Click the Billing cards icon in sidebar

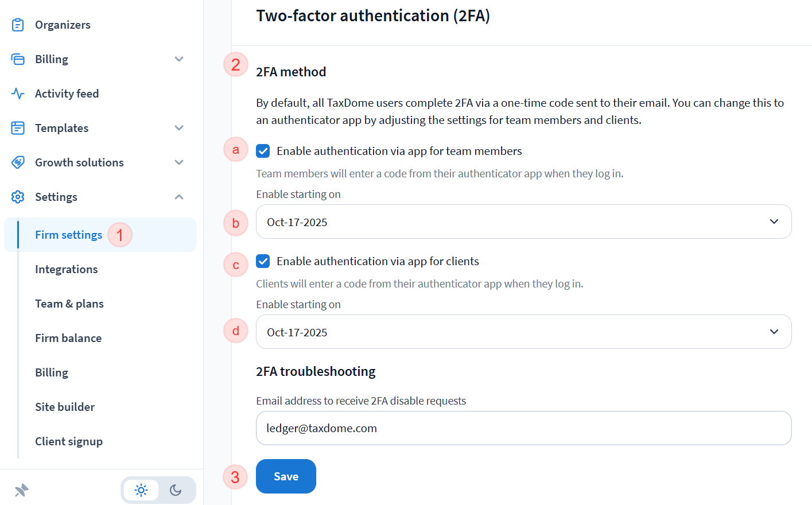click(18, 59)
